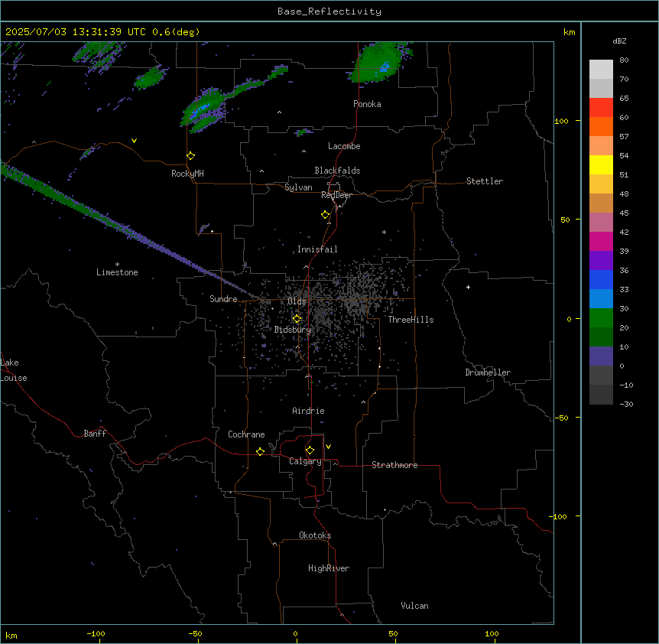659x644 pixels.
Task: Click the yellow diamond marker below RedDeer
Action: click(326, 215)
